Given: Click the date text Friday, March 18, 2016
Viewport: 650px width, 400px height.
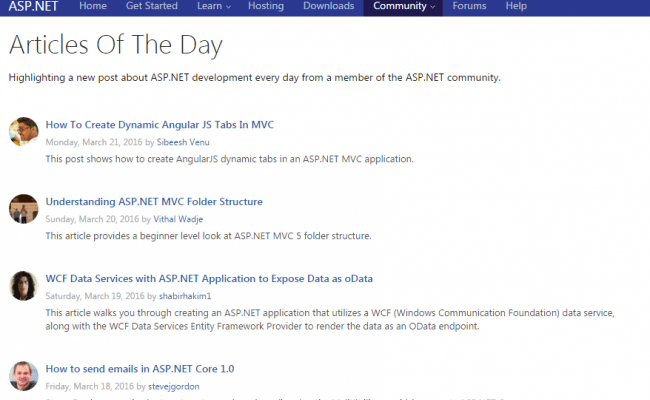Looking at the screenshot, I should (90, 386).
